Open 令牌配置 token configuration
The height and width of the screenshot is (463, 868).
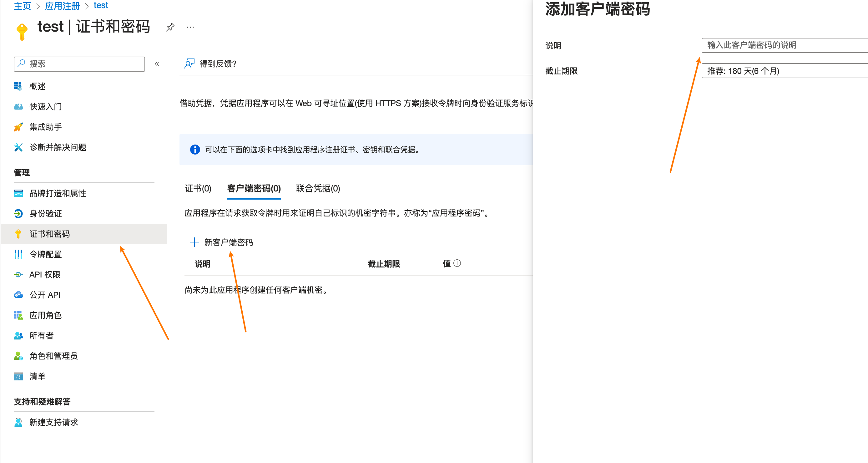pos(45,254)
